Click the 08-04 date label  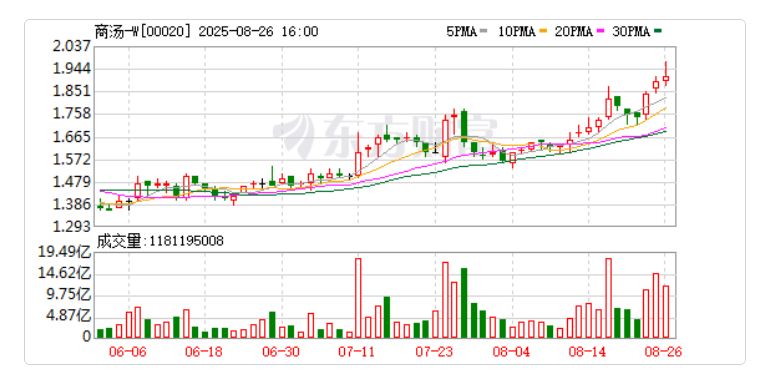point(511,352)
